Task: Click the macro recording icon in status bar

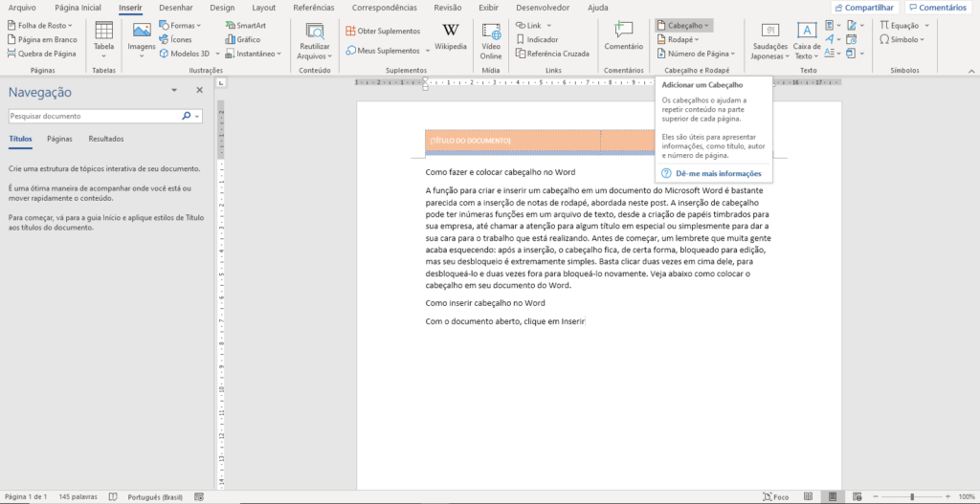Action: [199, 497]
